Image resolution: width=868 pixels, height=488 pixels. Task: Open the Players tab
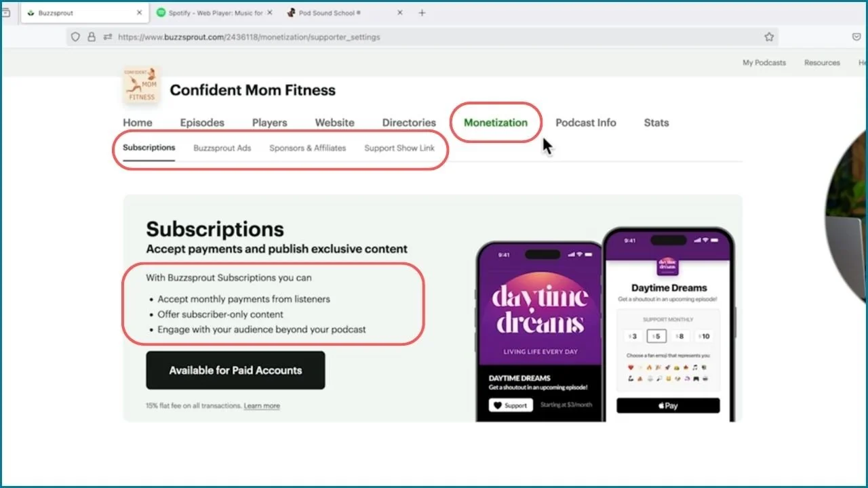tap(270, 123)
